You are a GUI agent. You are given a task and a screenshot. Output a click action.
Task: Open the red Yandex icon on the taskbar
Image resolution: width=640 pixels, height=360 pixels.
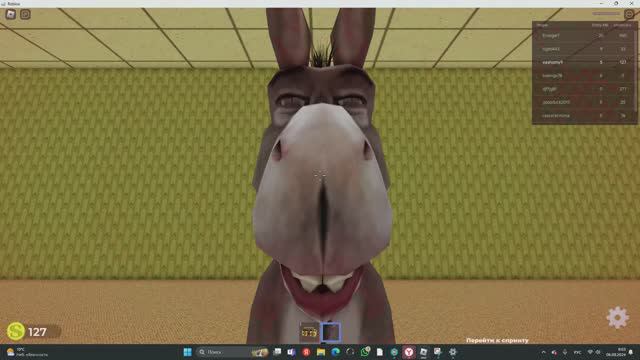(306, 352)
